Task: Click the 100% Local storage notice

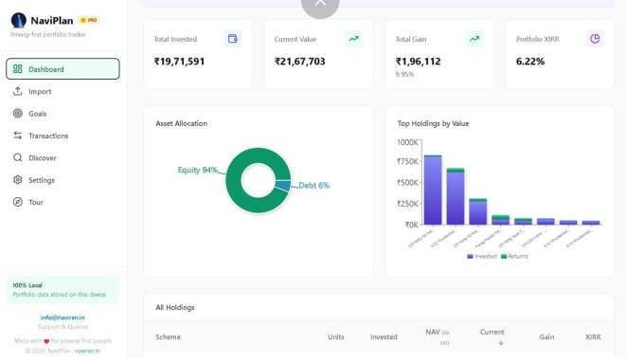Action: click(x=63, y=290)
